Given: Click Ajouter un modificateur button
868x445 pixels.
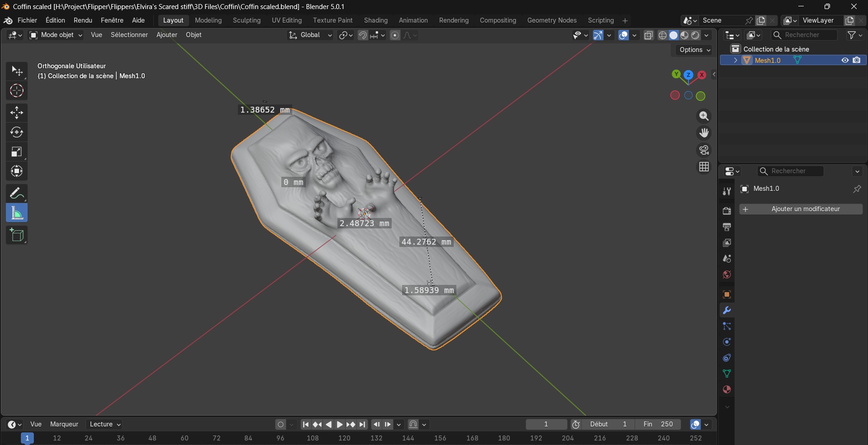Looking at the screenshot, I should 801,209.
